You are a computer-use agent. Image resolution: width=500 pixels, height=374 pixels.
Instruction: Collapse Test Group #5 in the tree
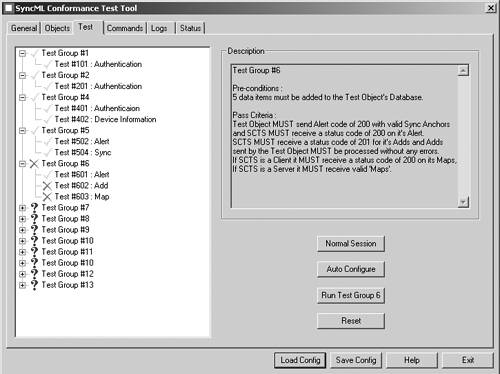coord(22,130)
